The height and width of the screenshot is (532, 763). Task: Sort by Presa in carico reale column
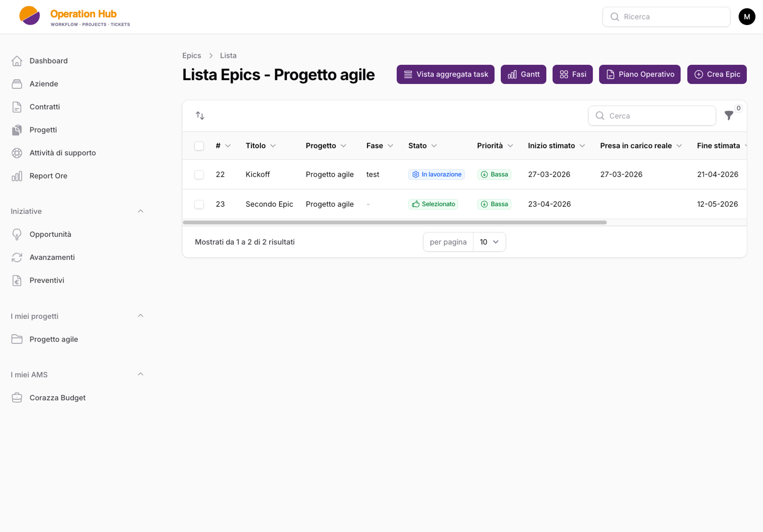tap(641, 146)
